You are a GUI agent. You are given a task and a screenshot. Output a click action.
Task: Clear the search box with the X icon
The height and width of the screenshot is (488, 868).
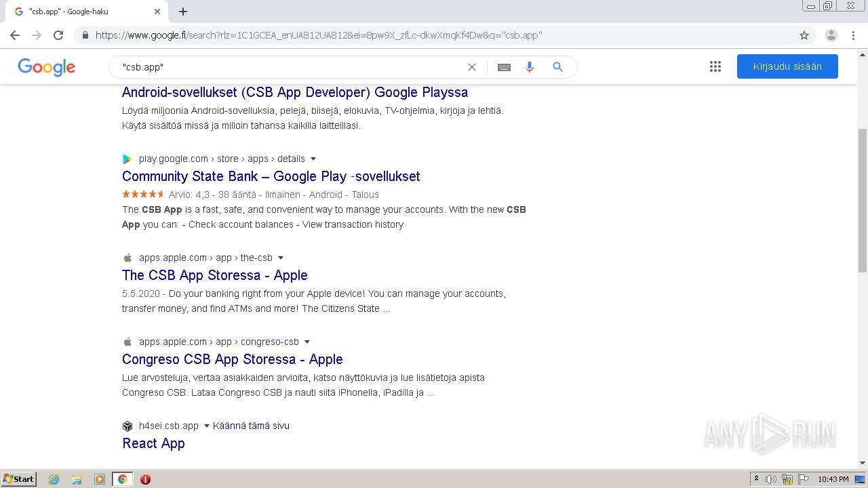click(x=472, y=67)
